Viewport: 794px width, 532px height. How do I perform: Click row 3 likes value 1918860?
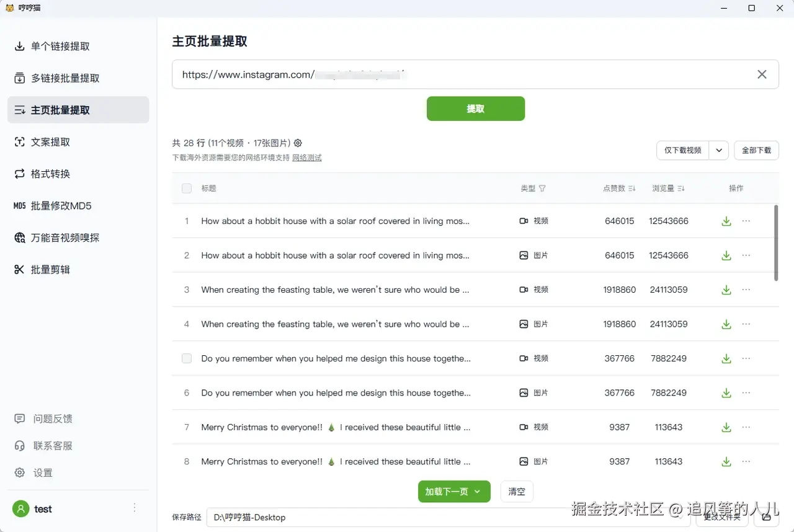pos(620,290)
